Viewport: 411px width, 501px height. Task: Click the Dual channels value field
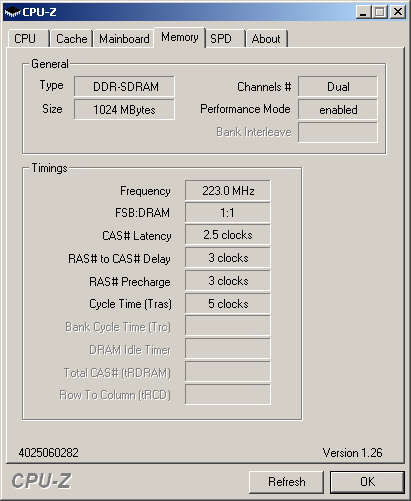(338, 87)
